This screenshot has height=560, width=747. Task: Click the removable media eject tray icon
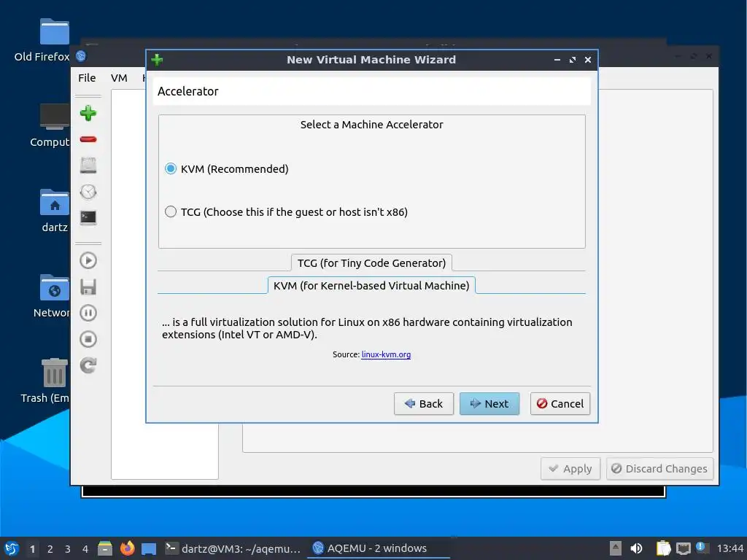[x=616, y=548]
